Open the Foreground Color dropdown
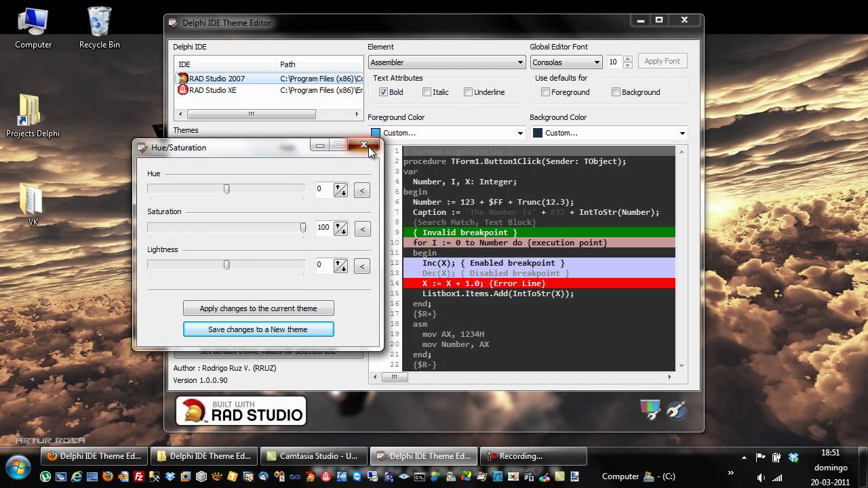The height and width of the screenshot is (488, 868). coord(447,133)
